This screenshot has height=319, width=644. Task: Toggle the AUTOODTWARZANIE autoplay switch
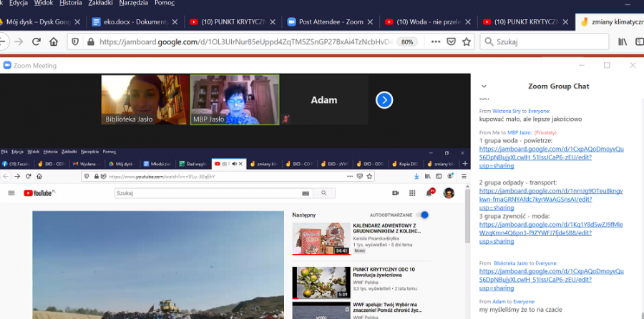pos(423,215)
